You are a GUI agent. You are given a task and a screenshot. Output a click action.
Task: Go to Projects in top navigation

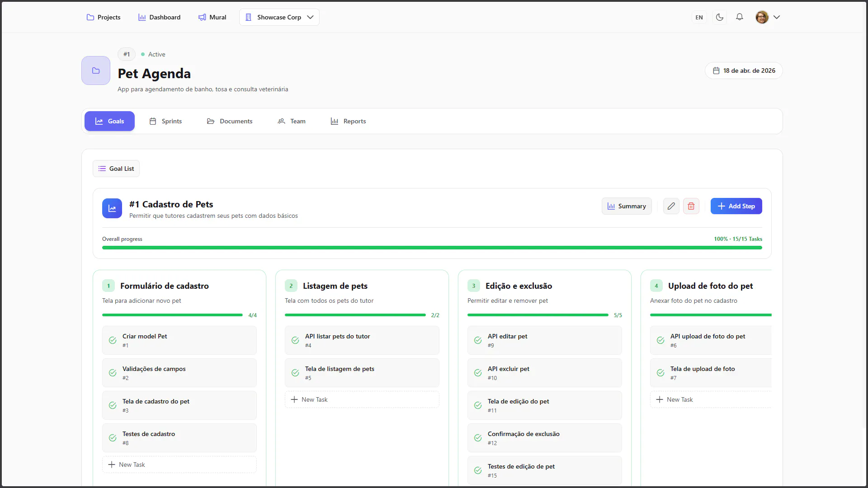(x=104, y=17)
